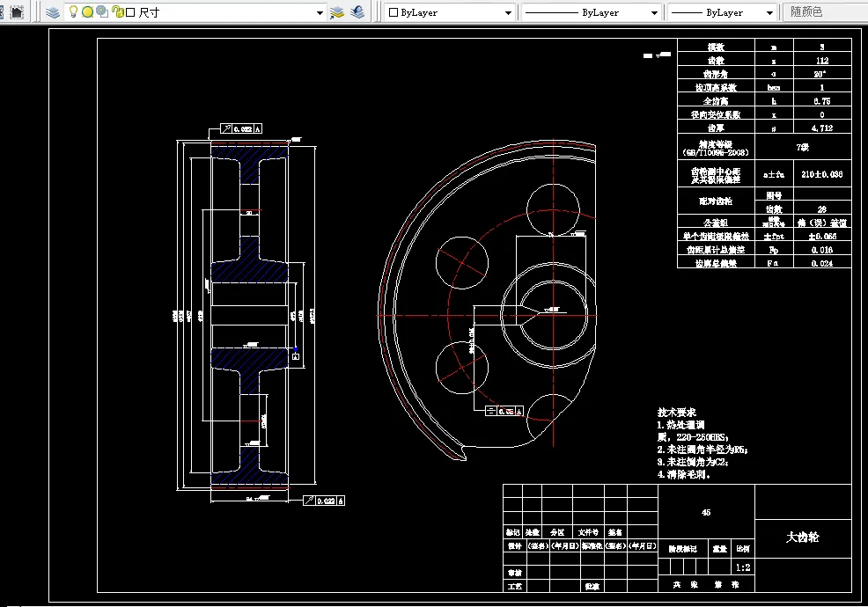Select the upper-left lightening hole circle
This screenshot has height=607, width=868.
pyautogui.click(x=461, y=263)
